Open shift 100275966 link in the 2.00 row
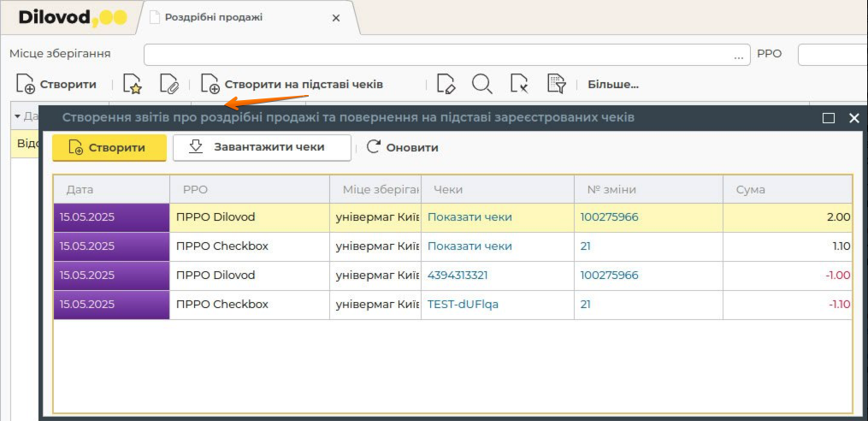Screen dimensions: 868x421 [609, 217]
